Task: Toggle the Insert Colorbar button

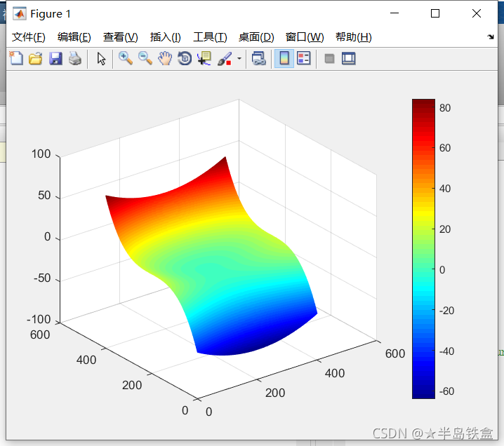Action: (x=284, y=59)
